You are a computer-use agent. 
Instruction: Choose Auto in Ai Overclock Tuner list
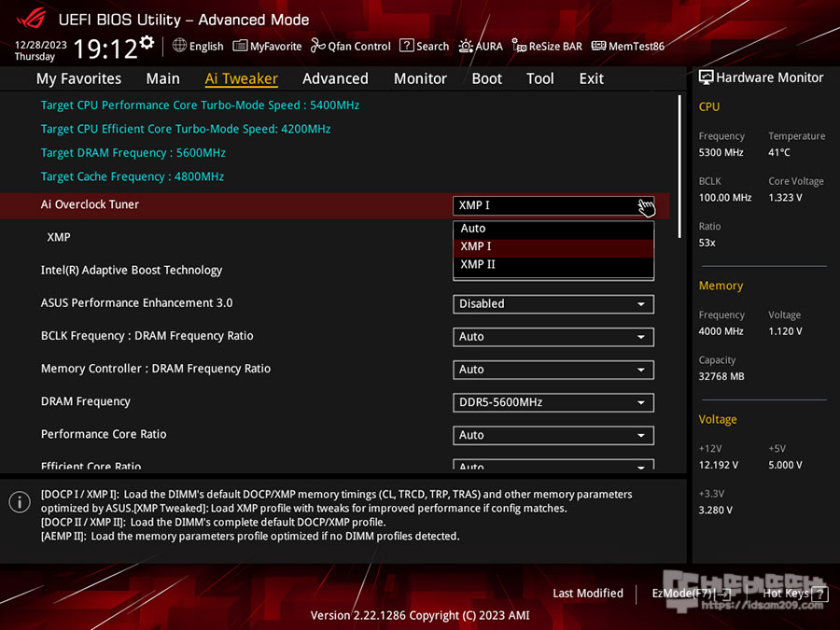tap(553, 229)
